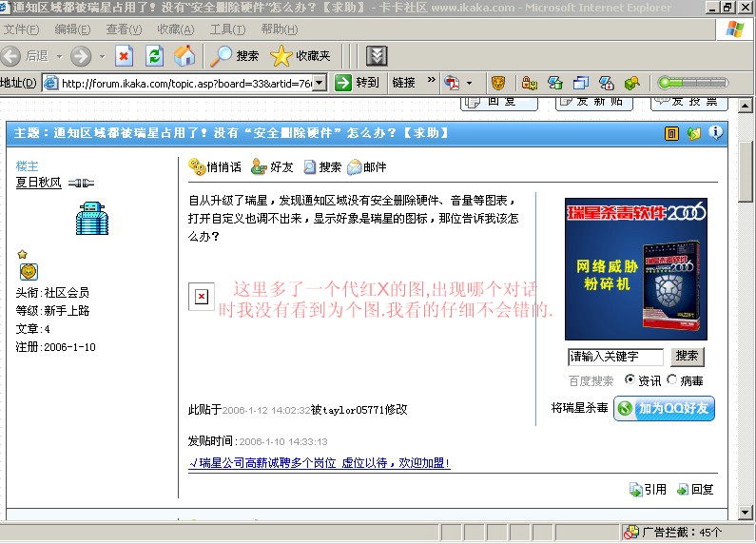Click the 广告拦截 ad-block status icon

tap(630, 533)
